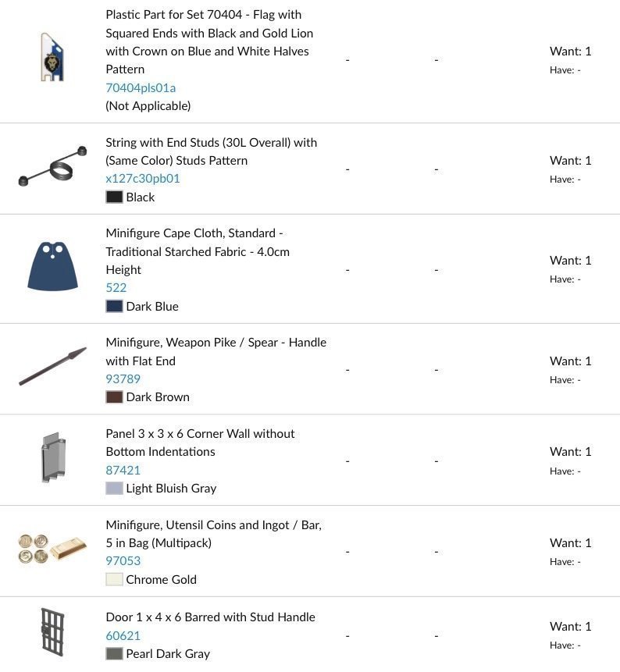Click the black string with studs image
The image size is (620, 672).
[x=52, y=165]
